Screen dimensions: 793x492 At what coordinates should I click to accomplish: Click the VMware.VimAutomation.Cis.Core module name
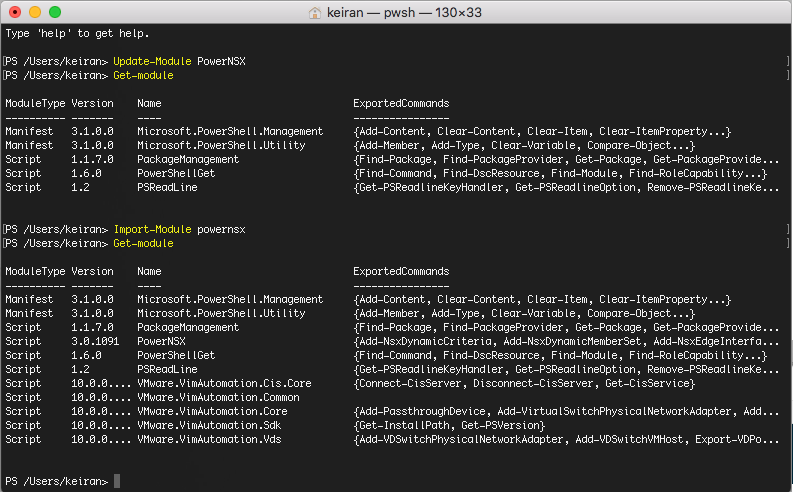224,383
